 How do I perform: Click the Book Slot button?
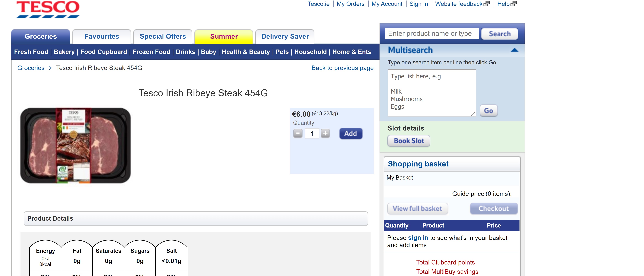coord(409,141)
